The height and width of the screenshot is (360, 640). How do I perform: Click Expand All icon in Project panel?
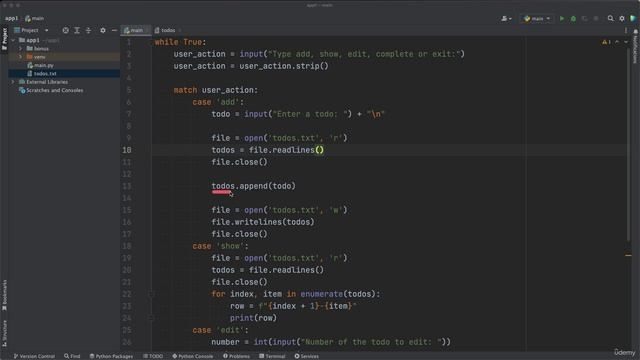77,30
